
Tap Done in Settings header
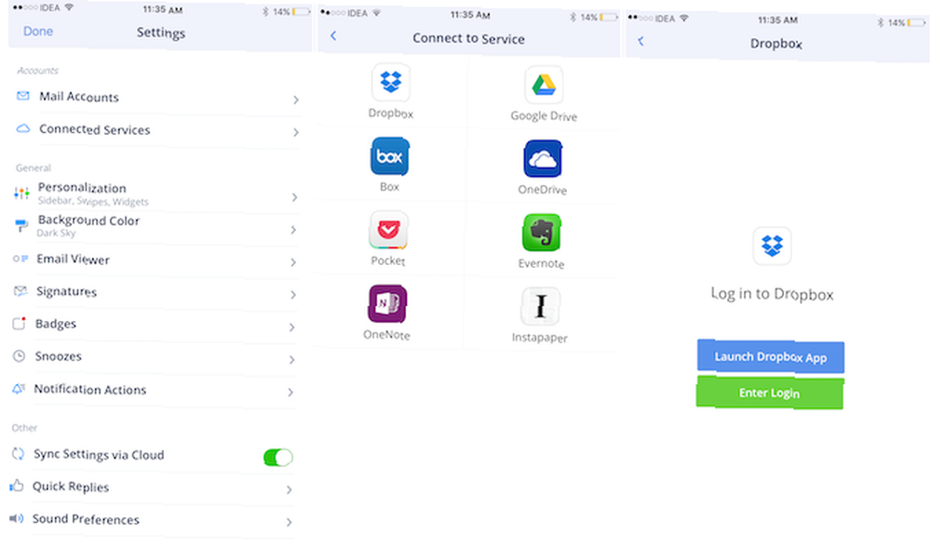38,31
